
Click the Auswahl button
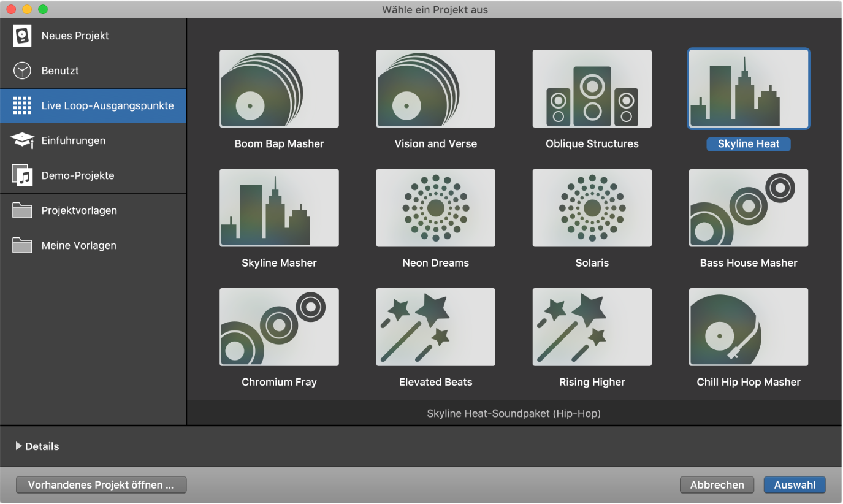click(x=794, y=485)
